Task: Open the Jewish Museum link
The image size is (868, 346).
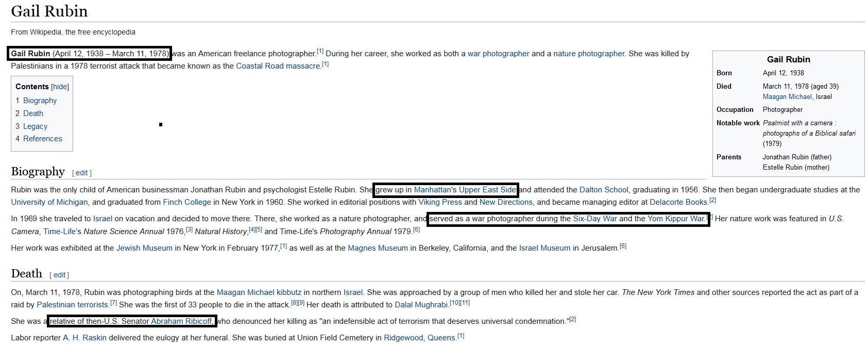Action: click(x=144, y=248)
